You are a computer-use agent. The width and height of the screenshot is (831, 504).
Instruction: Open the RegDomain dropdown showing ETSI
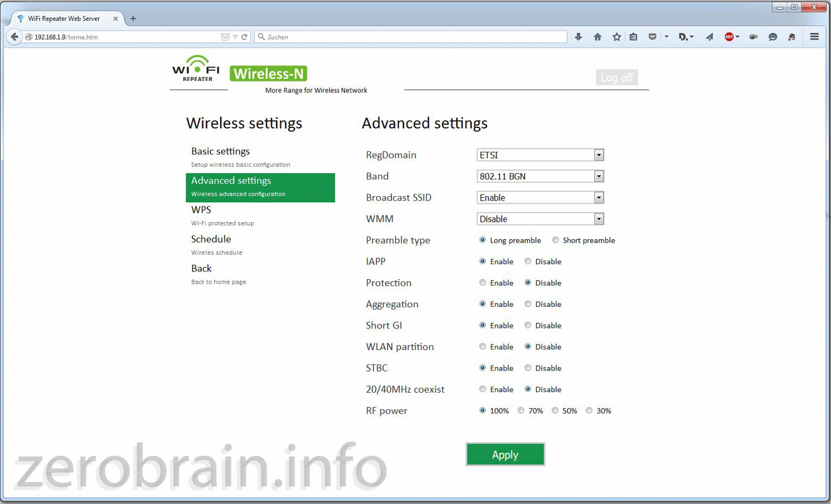click(x=540, y=155)
